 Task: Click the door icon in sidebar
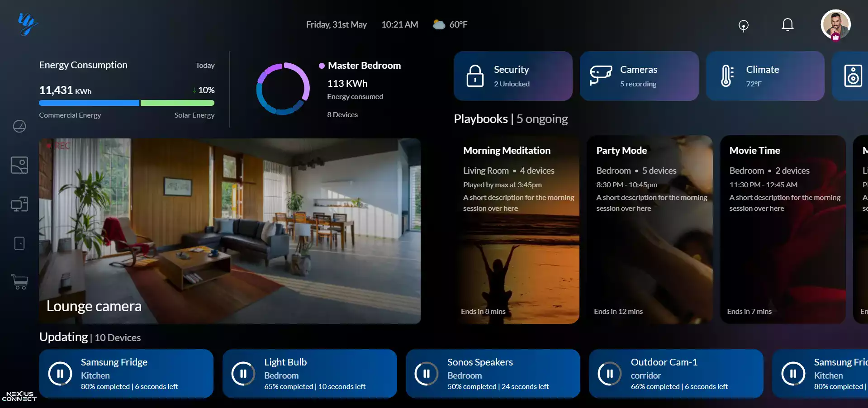pyautogui.click(x=19, y=243)
